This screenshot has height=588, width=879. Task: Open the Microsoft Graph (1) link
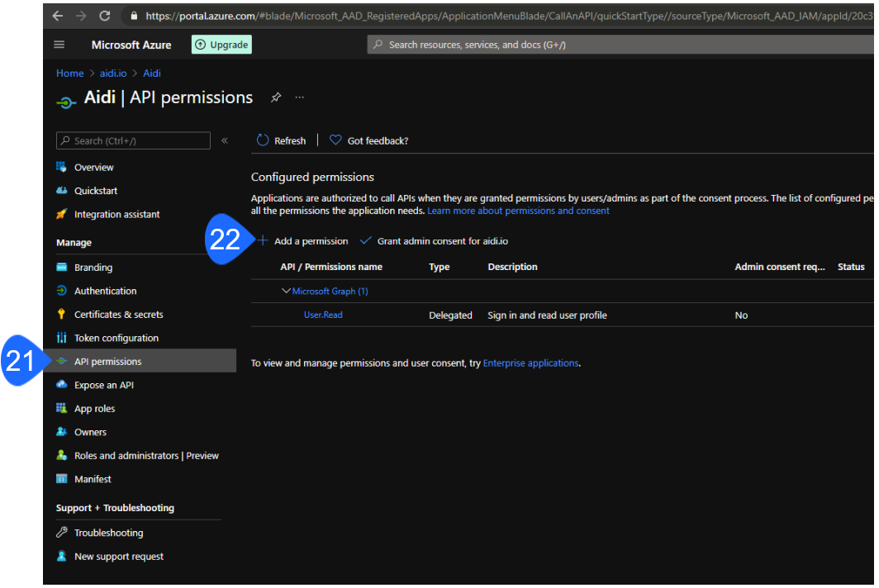(330, 291)
